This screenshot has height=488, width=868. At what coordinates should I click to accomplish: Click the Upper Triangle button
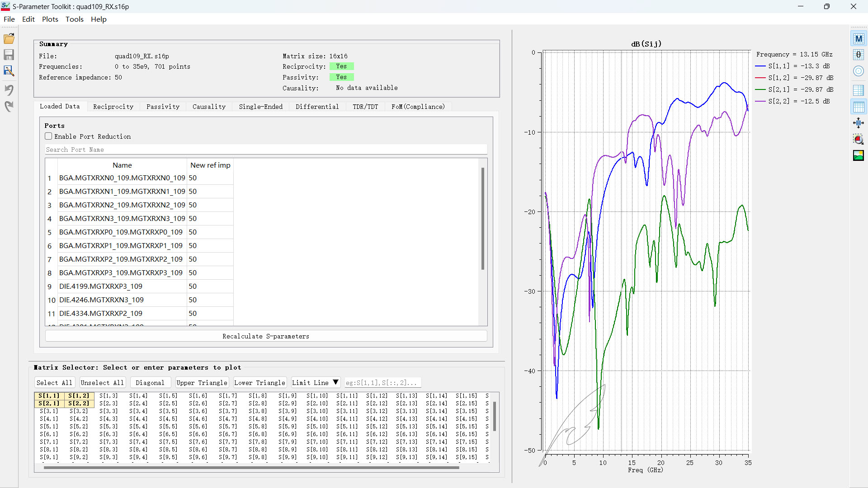click(202, 383)
